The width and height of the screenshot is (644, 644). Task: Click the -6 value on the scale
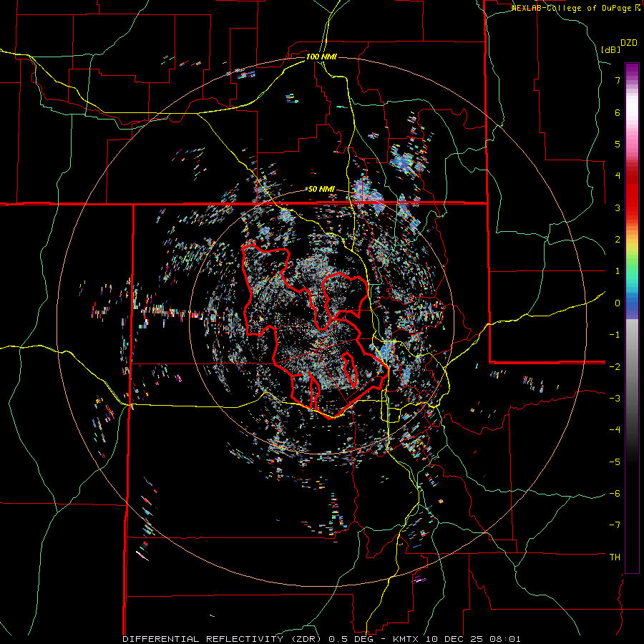tap(615, 493)
